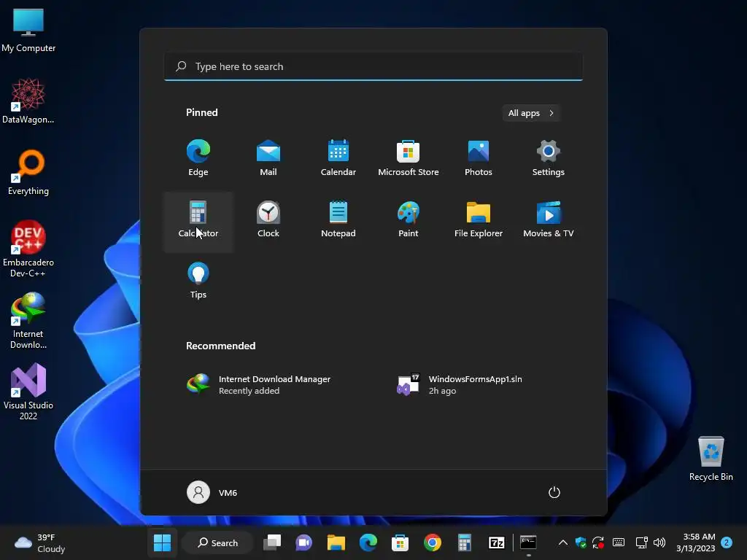
Task: Launch Google Chrome from the taskbar
Action: [432, 542]
